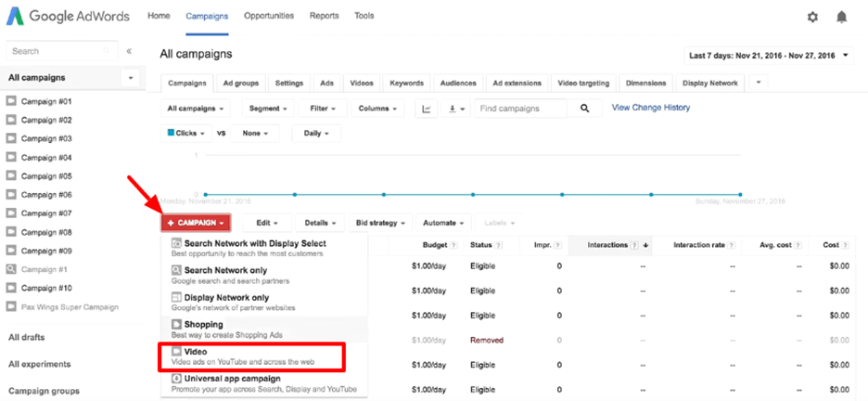The height and width of the screenshot is (401, 868).
Task: Open the Opportunities menu
Action: pyautogui.click(x=269, y=16)
